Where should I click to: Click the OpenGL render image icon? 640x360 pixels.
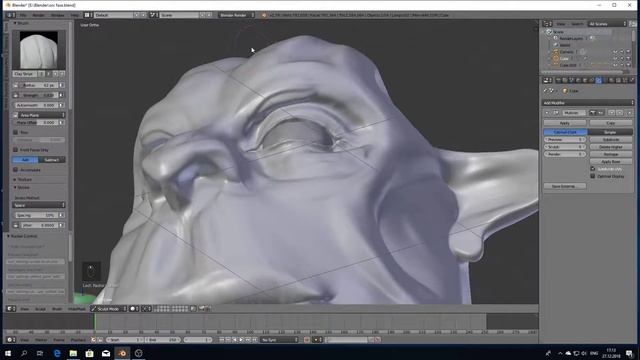[x=202, y=309]
